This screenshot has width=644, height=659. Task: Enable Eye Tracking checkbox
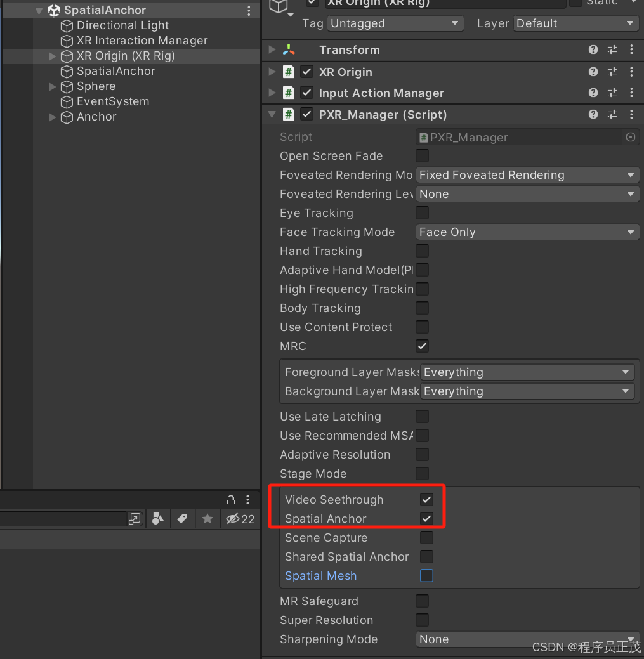[422, 212]
